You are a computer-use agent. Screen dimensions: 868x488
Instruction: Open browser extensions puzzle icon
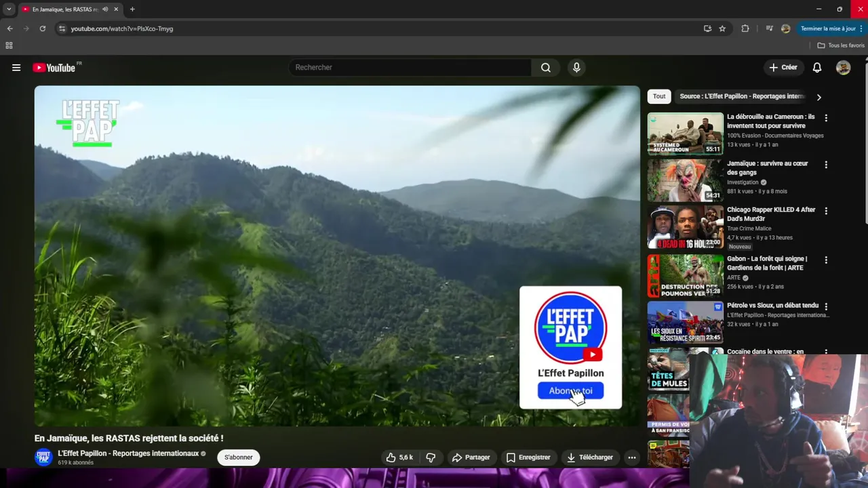[x=745, y=28]
